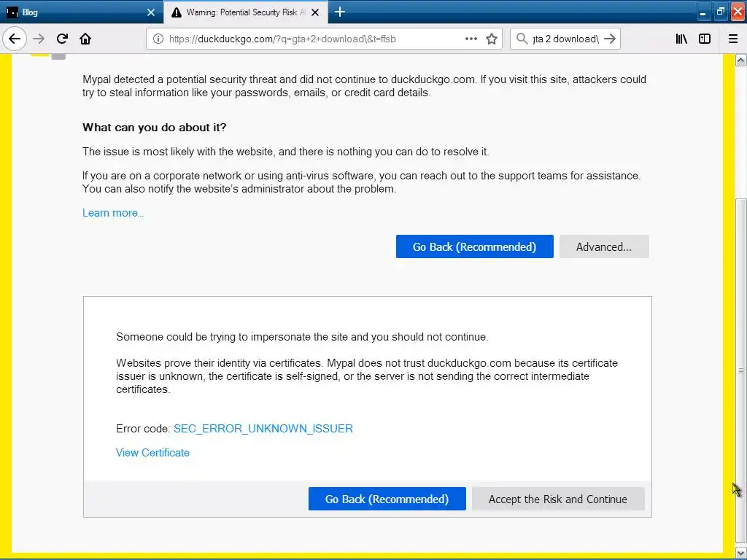Screen dimensions: 747x560
Task: Open the SEC_ERROR_UNKNOWN_ISSUER error code link
Action: pyautogui.click(x=263, y=429)
